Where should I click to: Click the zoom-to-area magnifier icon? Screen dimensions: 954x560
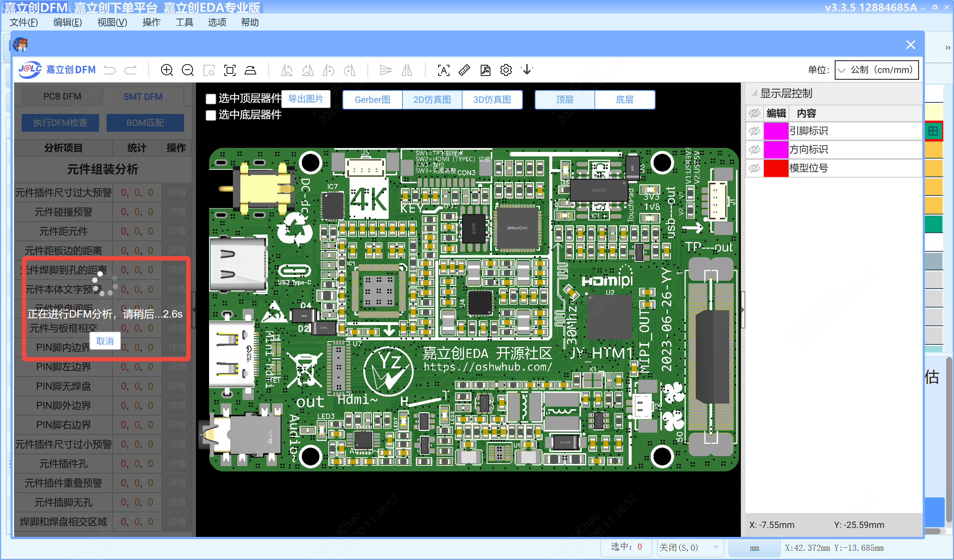pos(209,70)
